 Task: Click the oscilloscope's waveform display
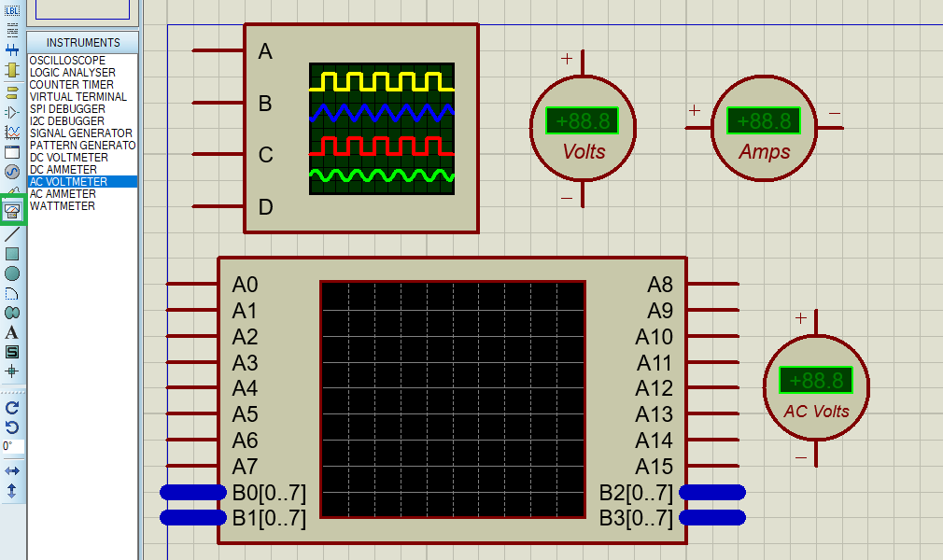point(382,129)
